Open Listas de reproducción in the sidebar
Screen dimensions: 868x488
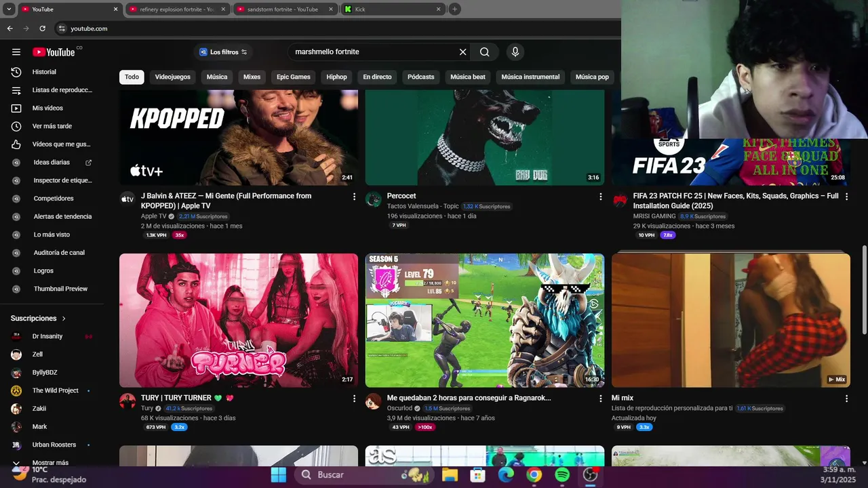point(52,90)
